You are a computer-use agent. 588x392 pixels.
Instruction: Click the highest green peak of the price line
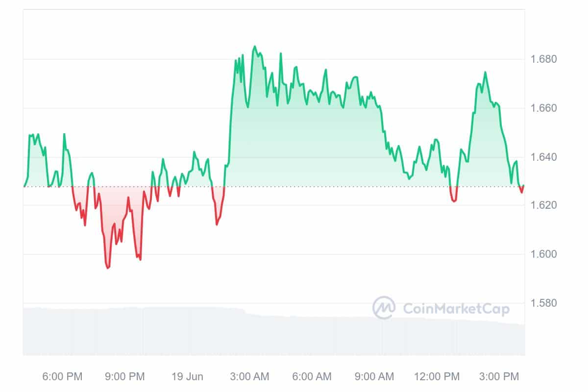(254, 47)
